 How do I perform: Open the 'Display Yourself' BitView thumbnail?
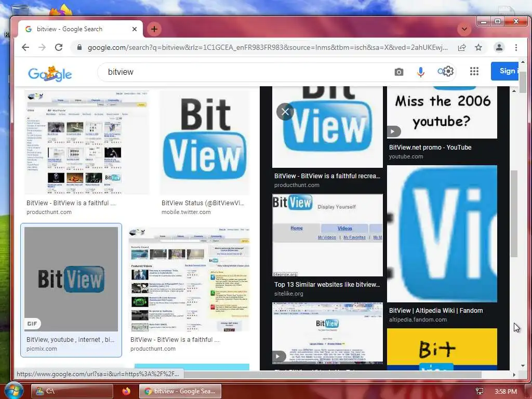click(x=327, y=235)
